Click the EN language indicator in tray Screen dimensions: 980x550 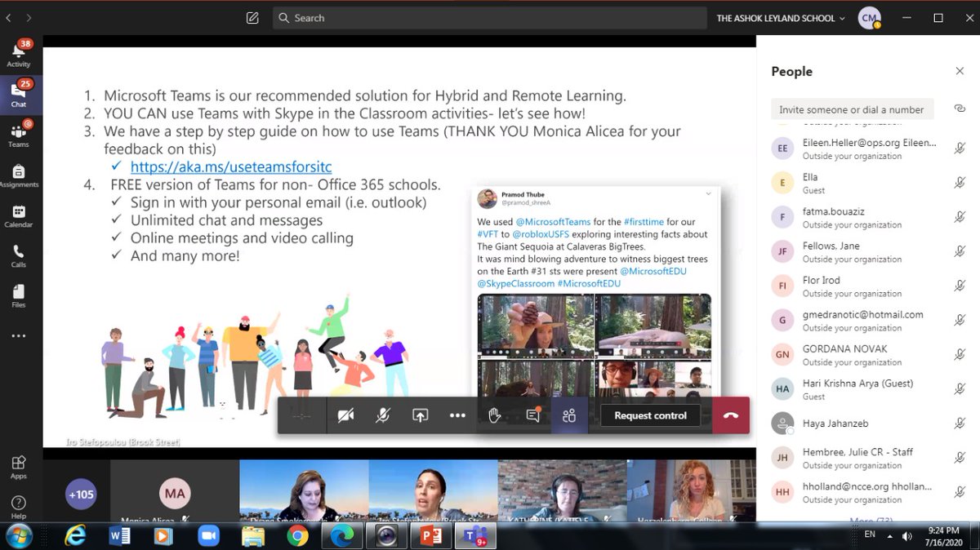pos(869,534)
